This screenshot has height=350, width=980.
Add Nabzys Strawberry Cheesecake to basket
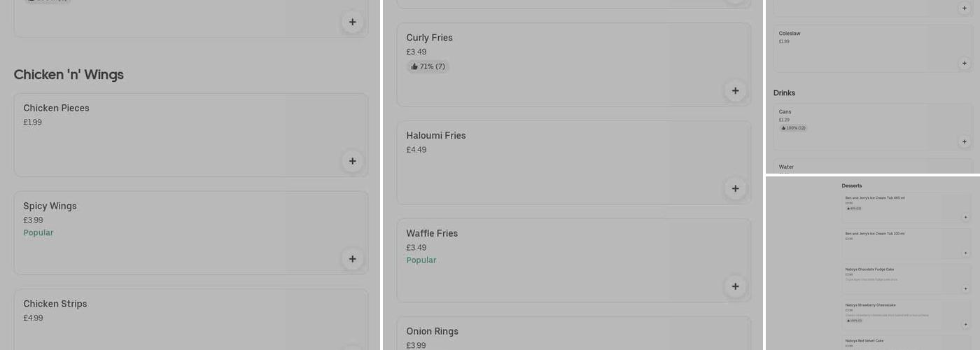point(965,324)
